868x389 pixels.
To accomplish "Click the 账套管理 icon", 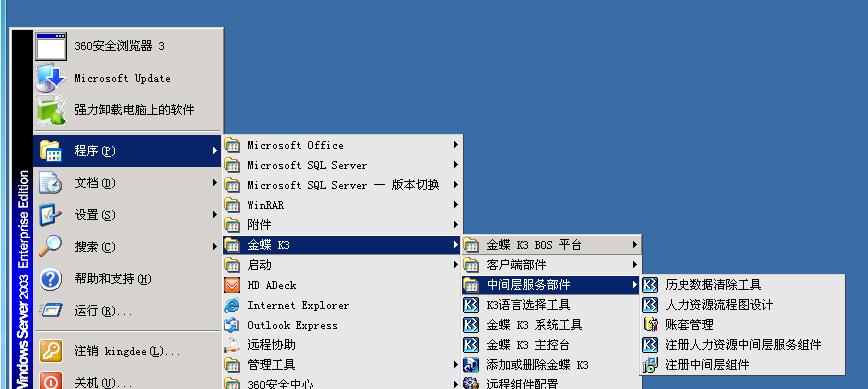I will pos(650,324).
